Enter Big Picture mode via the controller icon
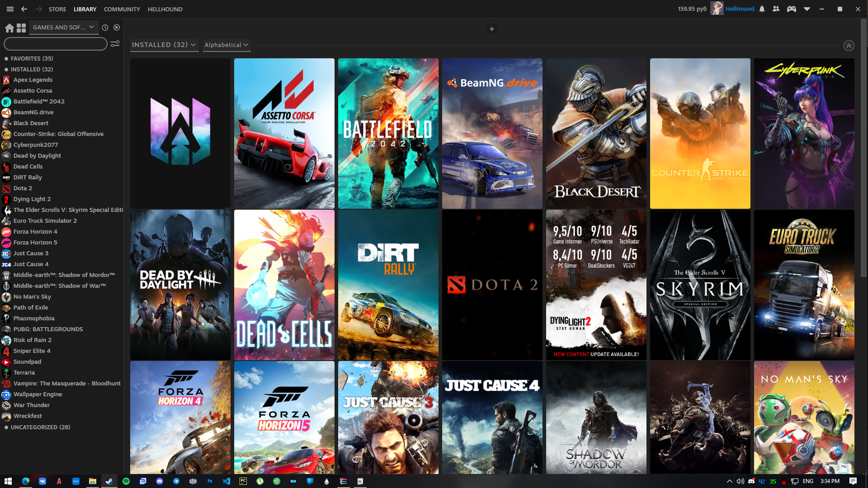 click(792, 9)
